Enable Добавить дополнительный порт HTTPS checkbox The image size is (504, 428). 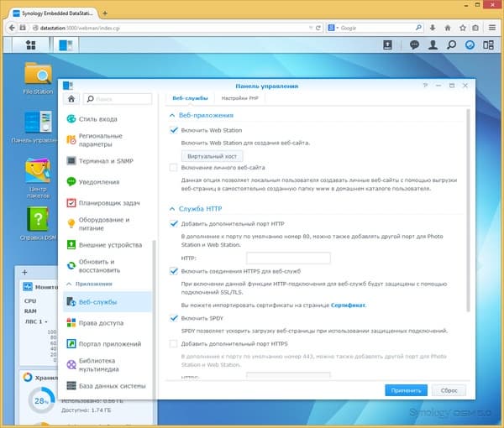173,343
